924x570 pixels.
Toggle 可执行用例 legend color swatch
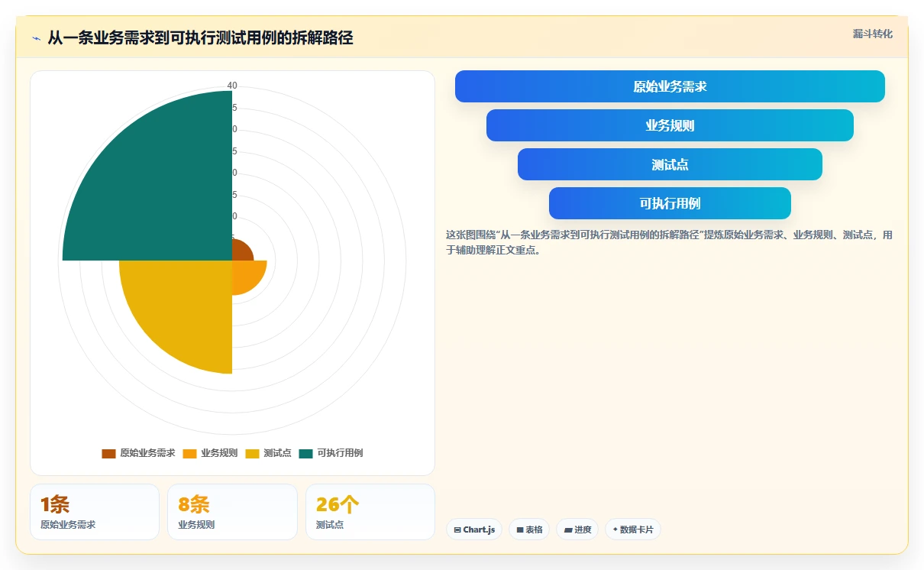coord(306,453)
